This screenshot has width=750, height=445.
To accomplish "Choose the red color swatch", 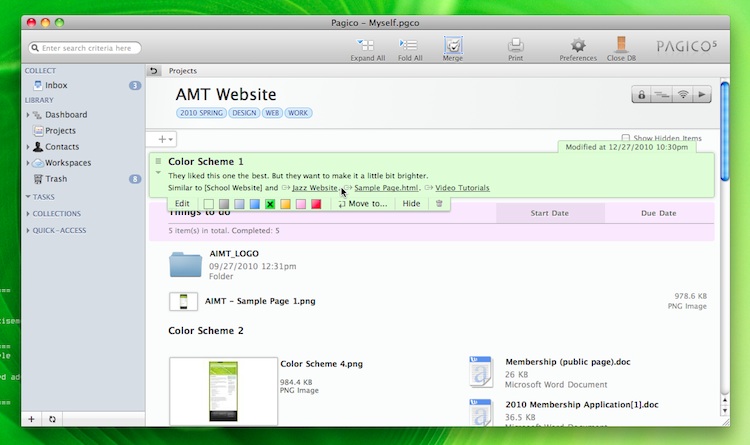I will (316, 204).
